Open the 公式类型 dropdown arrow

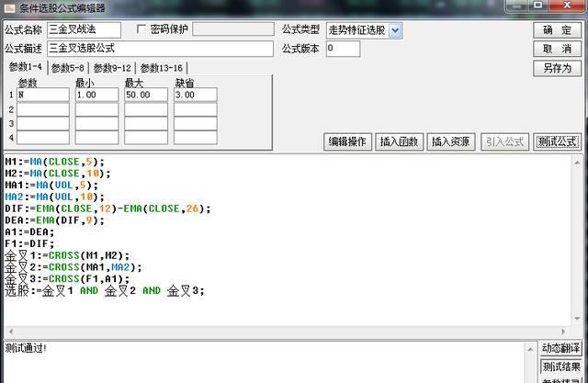pyautogui.click(x=395, y=30)
